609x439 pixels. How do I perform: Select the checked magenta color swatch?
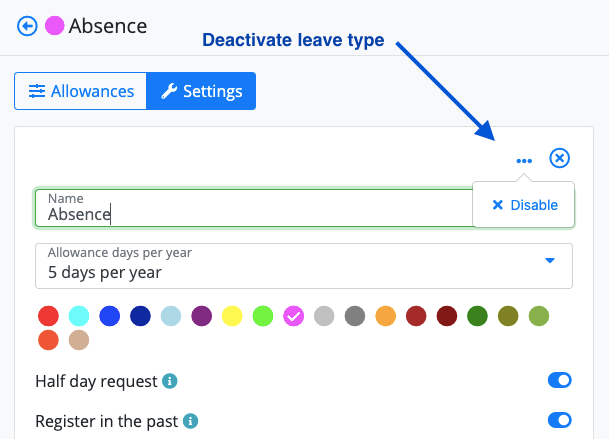click(x=294, y=316)
